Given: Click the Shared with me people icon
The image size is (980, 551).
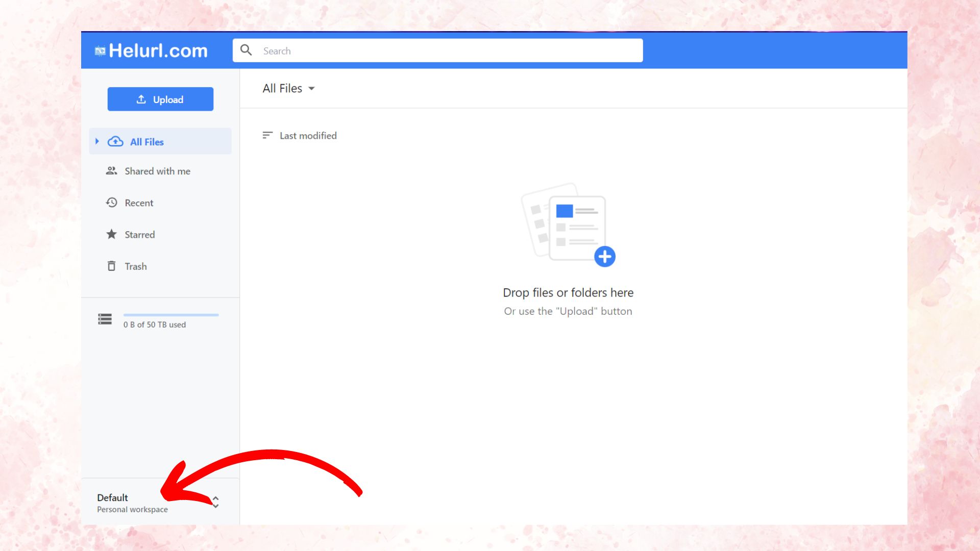Looking at the screenshot, I should click(x=111, y=171).
